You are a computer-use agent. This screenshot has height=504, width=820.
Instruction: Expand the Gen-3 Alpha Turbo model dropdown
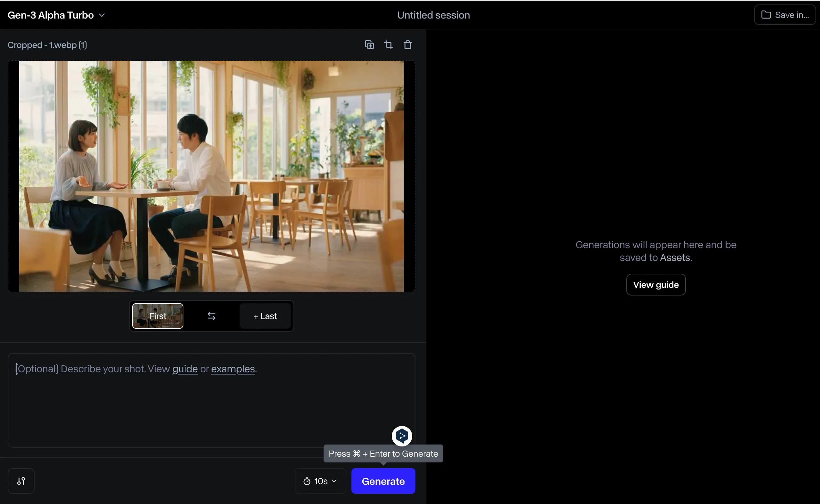click(x=51, y=15)
